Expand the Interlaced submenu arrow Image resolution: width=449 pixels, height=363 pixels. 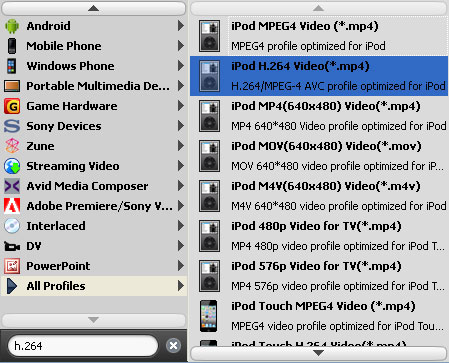click(181, 226)
